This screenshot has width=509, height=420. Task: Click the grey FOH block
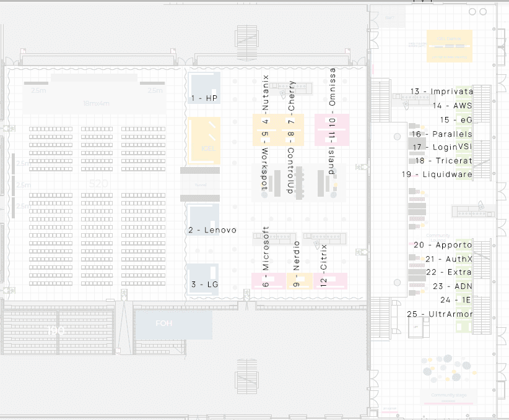(x=173, y=324)
